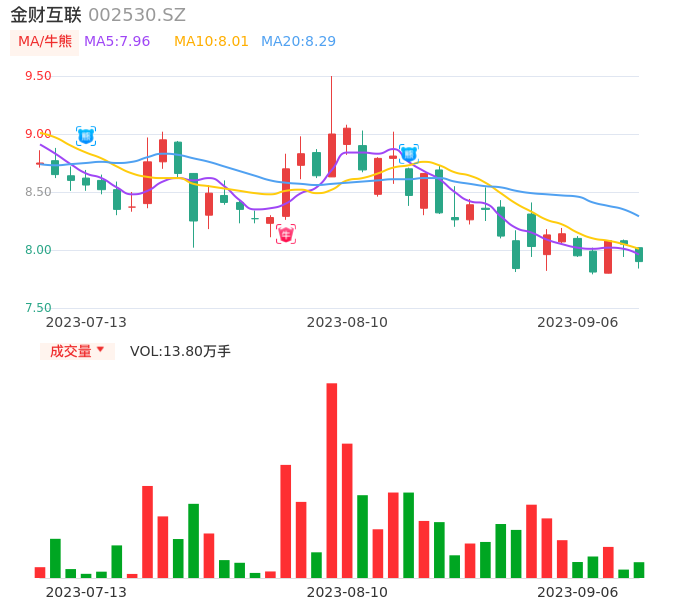The image size is (686, 606).
Task: Click the VOL:13.80万手 volume readout
Action: [180, 351]
